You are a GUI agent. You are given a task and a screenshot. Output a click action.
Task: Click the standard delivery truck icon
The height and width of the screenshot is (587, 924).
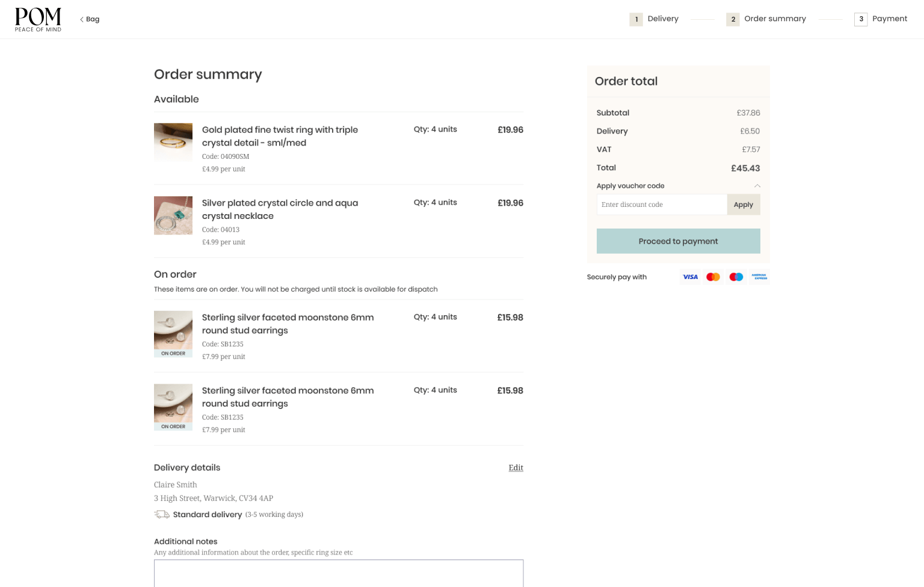(161, 514)
